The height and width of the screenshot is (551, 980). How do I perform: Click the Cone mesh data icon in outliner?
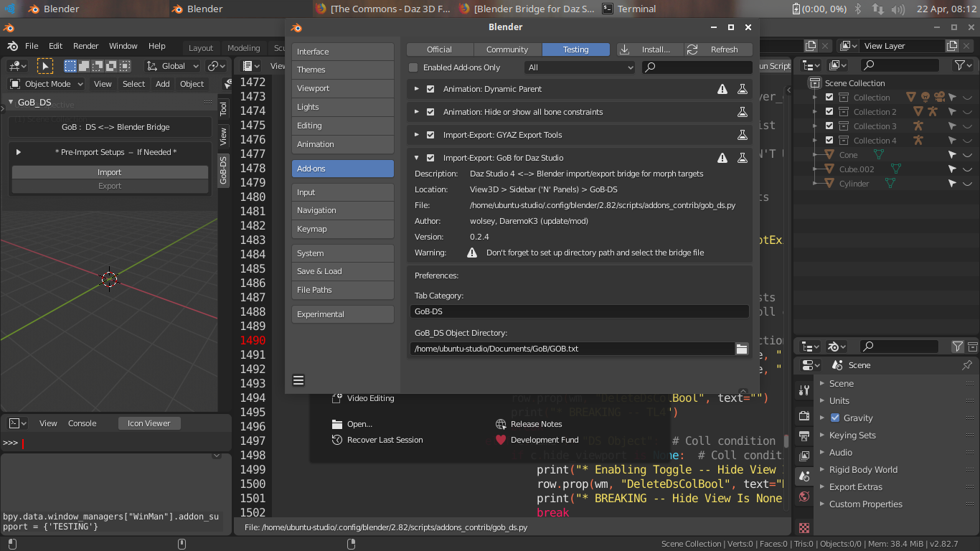[x=878, y=155]
